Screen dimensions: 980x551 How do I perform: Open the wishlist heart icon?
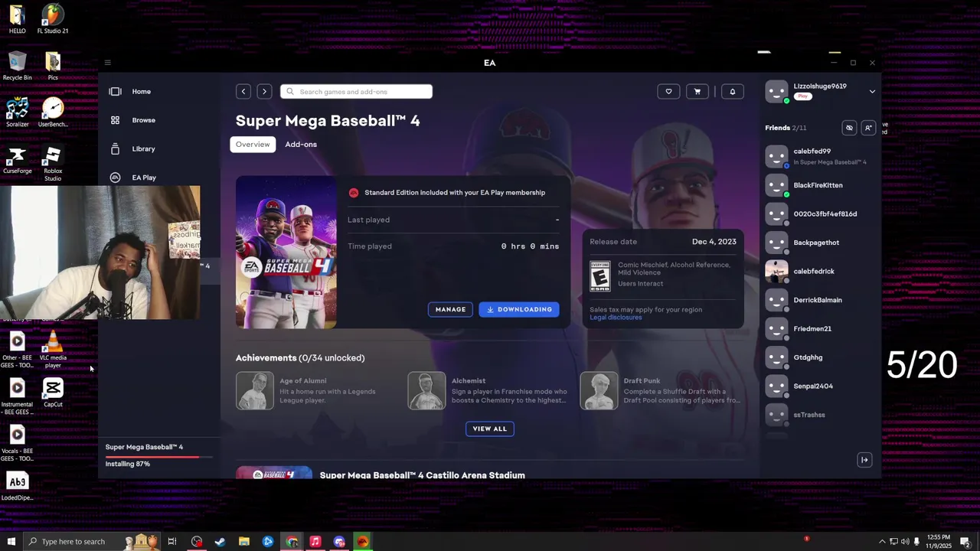click(668, 92)
